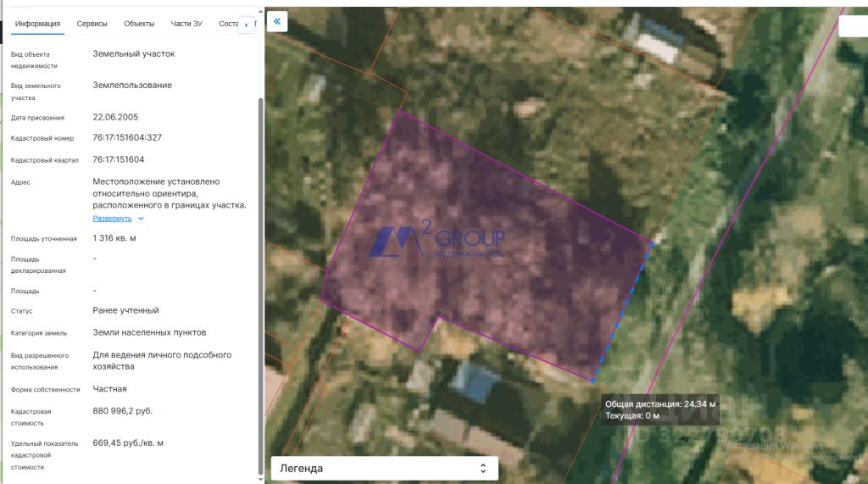The width and height of the screenshot is (868, 484).
Task: Switch to the Сервисы tab
Action: pos(92,24)
